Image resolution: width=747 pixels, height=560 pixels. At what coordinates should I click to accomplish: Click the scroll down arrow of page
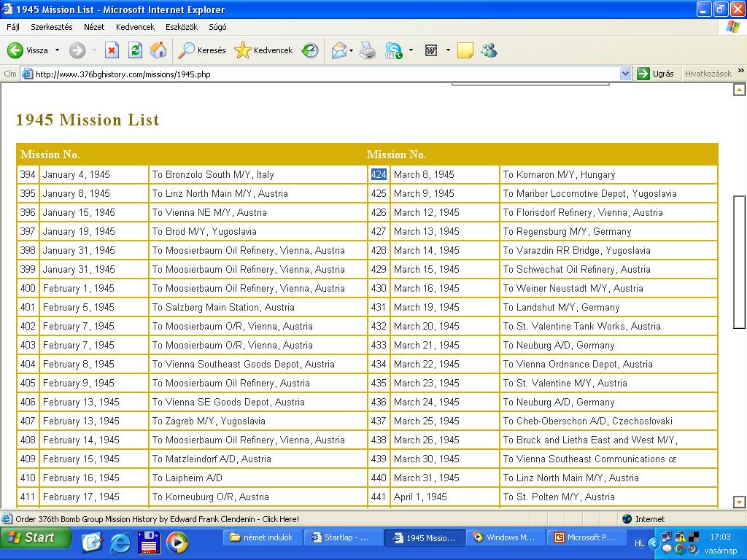click(739, 502)
